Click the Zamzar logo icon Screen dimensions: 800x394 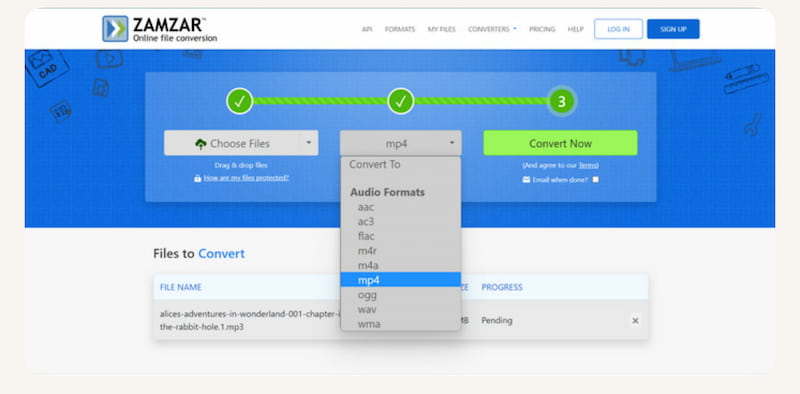click(x=115, y=29)
